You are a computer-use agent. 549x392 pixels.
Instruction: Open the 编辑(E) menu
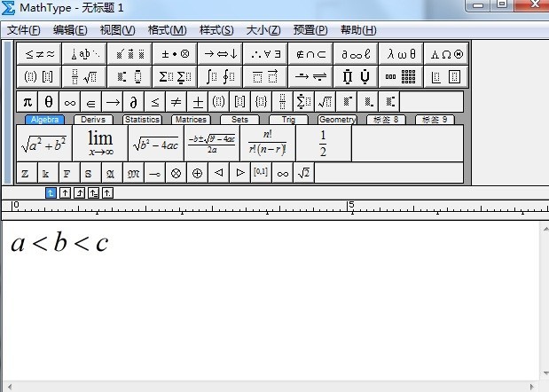coord(70,30)
